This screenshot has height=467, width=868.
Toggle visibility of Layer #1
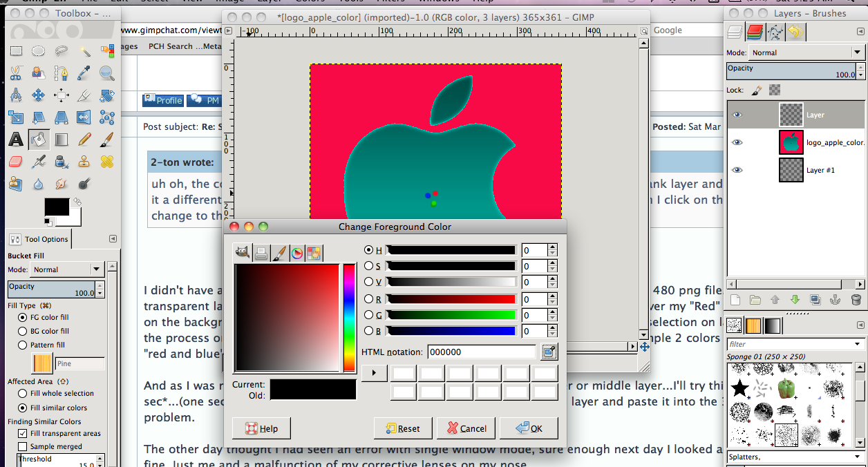pos(737,170)
